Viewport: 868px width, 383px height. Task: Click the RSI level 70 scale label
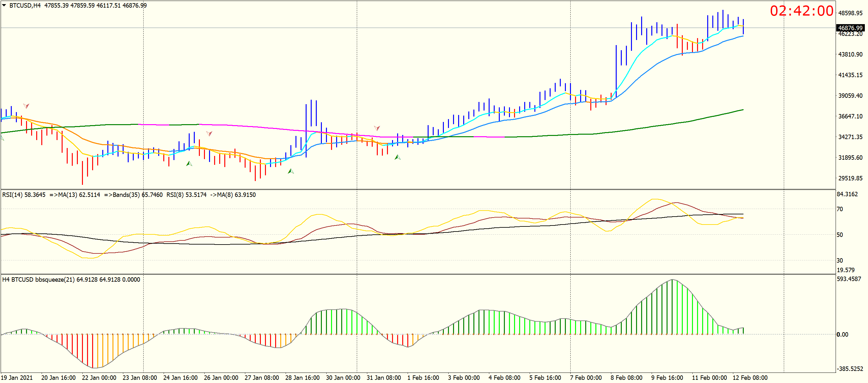840,209
